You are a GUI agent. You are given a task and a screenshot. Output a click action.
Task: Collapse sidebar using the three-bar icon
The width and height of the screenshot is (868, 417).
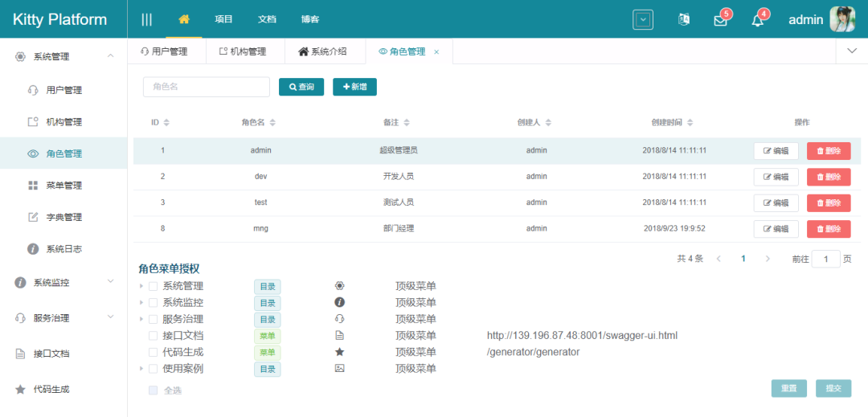[147, 19]
